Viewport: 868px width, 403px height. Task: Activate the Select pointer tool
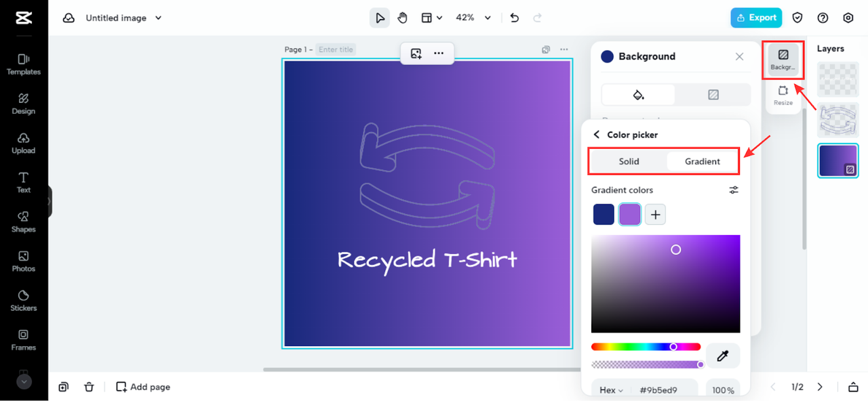pos(380,18)
